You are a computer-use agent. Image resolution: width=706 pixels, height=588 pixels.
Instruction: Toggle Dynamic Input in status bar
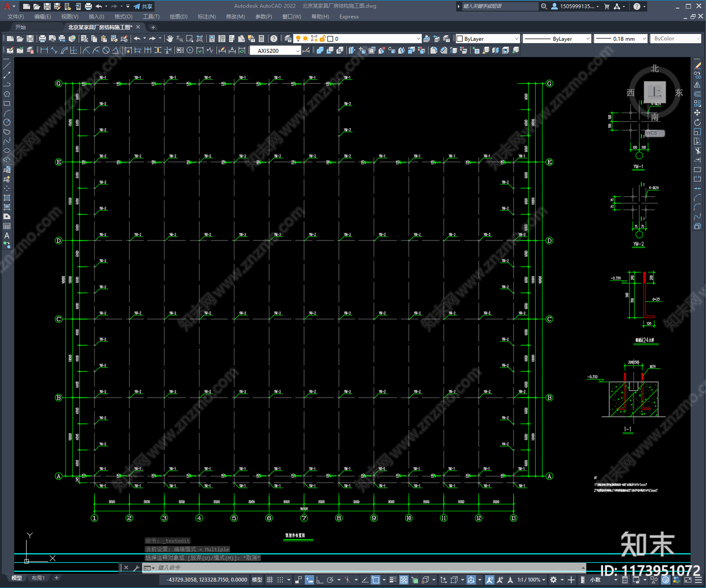tap(309, 580)
